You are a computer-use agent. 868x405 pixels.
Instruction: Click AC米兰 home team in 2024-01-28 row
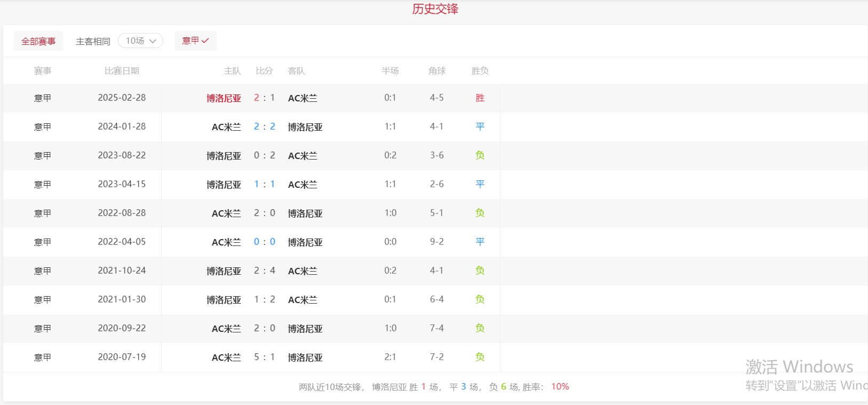pyautogui.click(x=226, y=127)
